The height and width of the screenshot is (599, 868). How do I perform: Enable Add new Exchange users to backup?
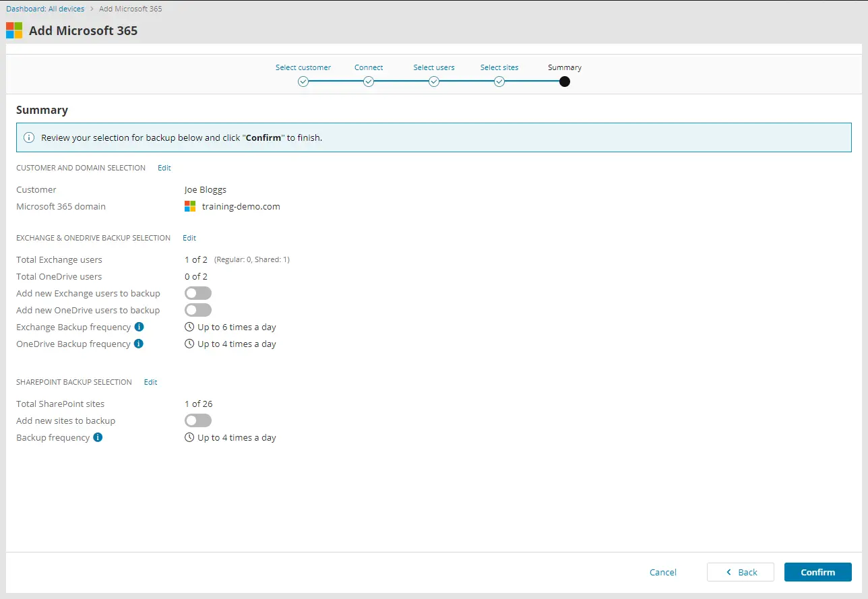[198, 293]
